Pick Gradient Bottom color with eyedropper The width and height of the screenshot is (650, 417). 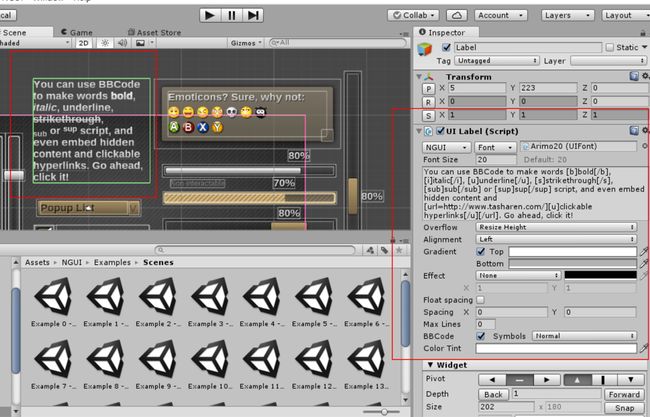[x=644, y=263]
